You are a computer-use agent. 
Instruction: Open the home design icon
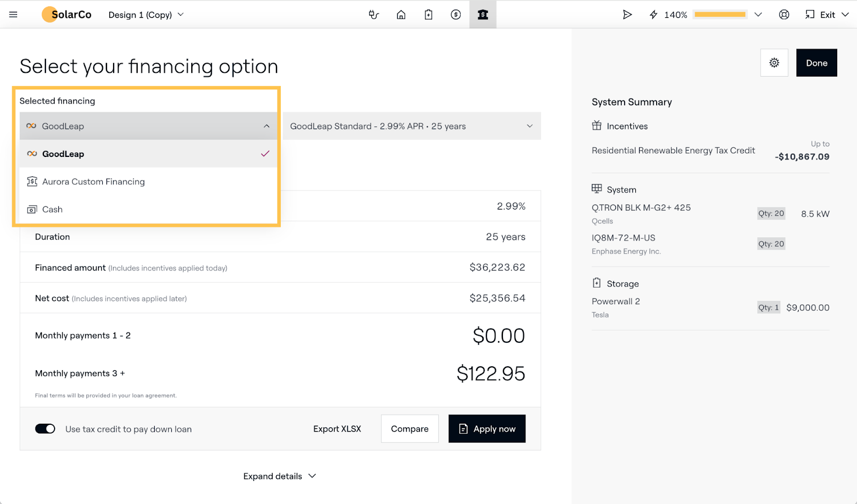click(x=401, y=14)
